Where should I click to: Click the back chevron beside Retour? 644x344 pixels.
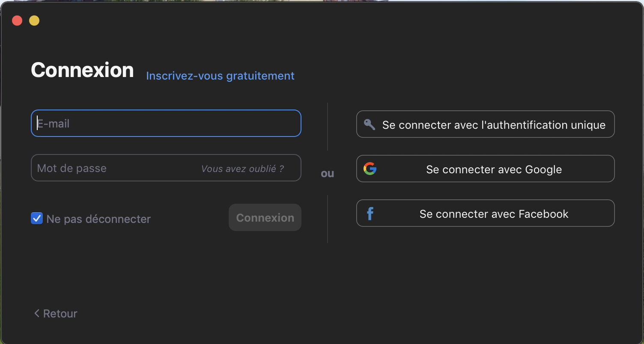37,313
